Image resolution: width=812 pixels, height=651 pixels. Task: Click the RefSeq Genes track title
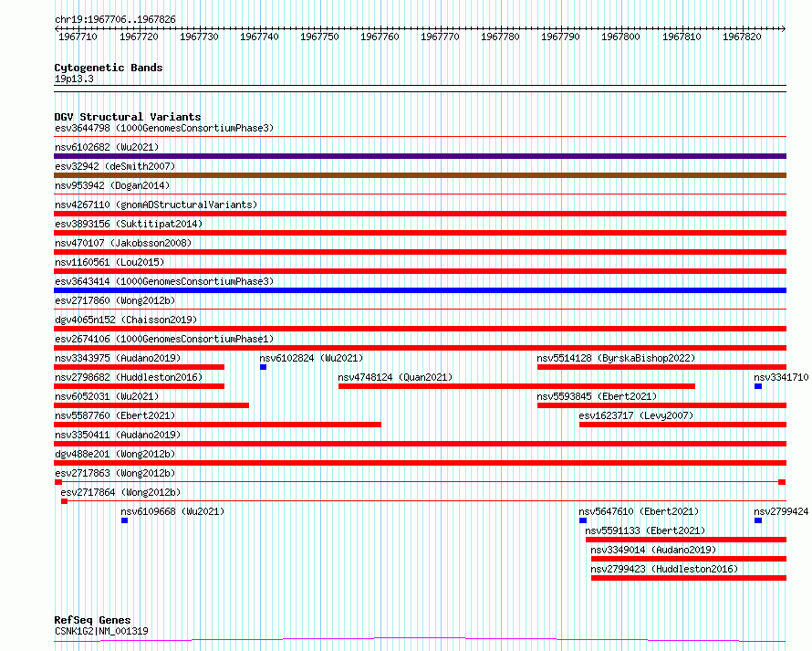click(x=92, y=621)
